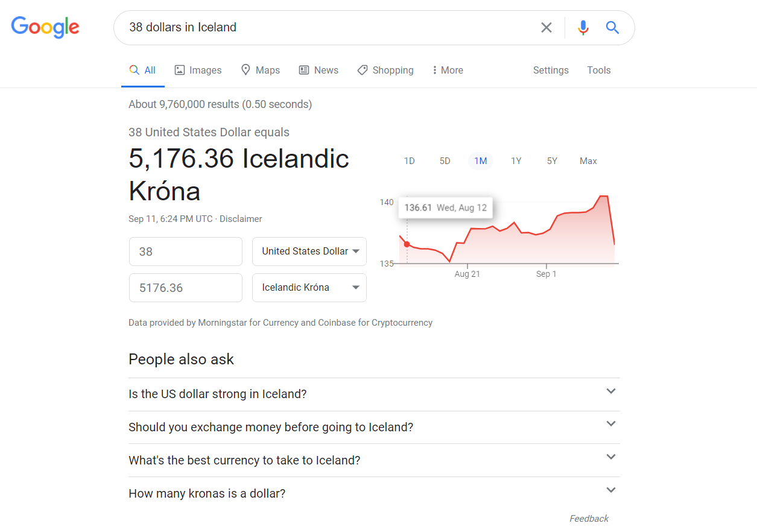Expand "Is the US dollar strong in Iceland?"
The height and width of the screenshot is (532, 757).
[x=374, y=394]
